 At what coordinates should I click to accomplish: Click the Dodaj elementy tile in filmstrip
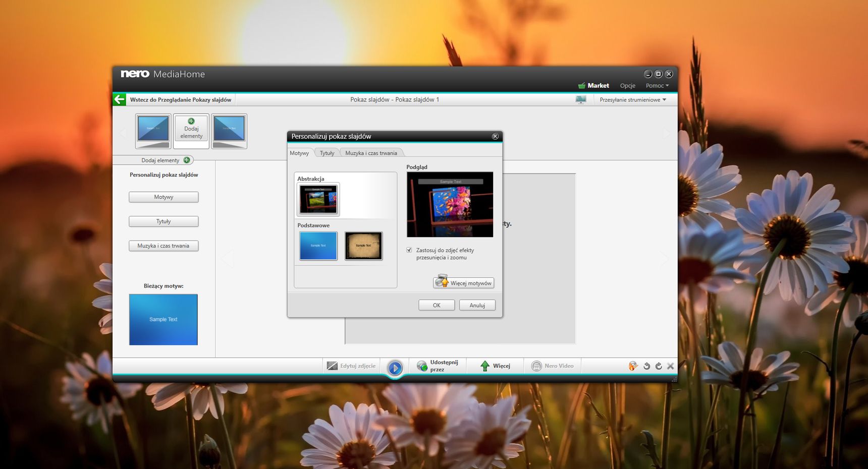tap(191, 131)
